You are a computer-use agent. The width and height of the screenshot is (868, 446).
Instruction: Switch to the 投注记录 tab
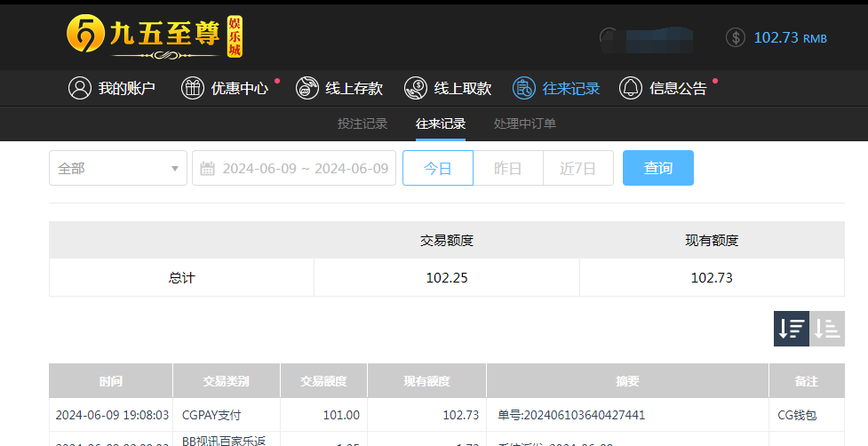(x=362, y=123)
